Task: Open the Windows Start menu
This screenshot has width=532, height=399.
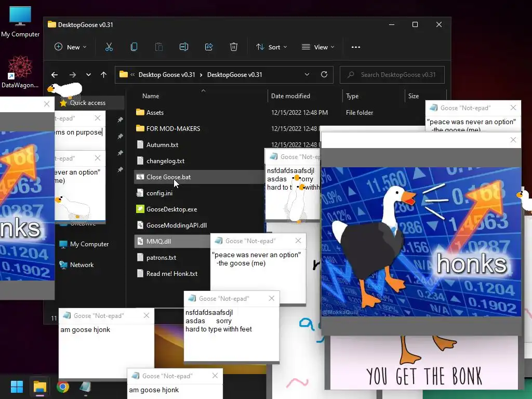Action: (17, 387)
